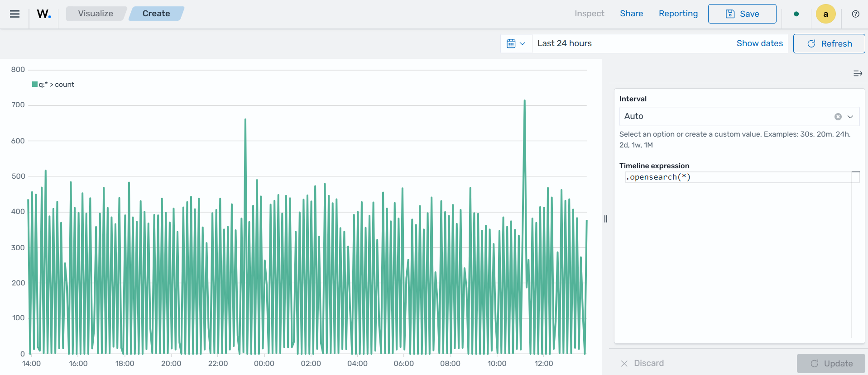Open the Inspect menu item
Screen dimensions: 868x375
[589, 14]
